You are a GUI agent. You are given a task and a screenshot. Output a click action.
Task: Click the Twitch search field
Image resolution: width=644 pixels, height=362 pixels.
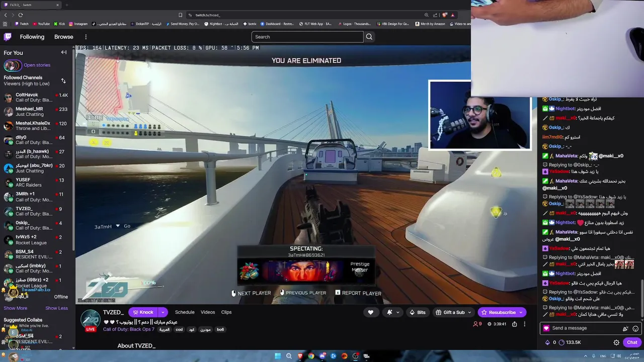(x=307, y=37)
